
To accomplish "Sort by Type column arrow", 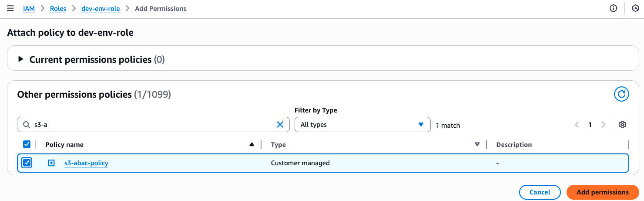I will [x=477, y=144].
